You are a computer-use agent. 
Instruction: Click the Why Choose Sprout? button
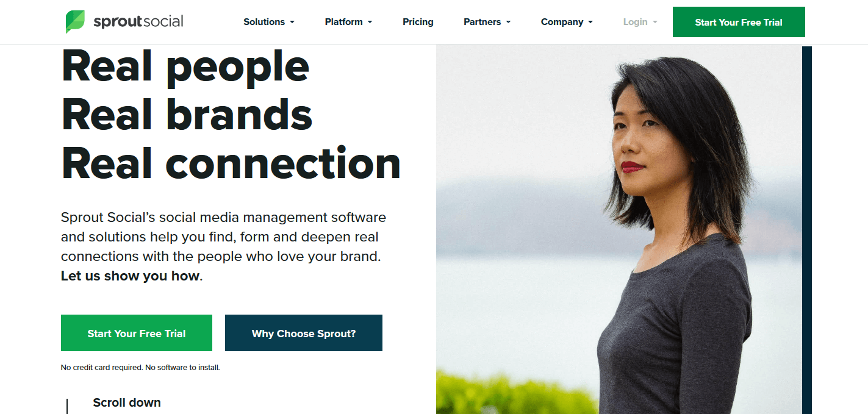pos(304,333)
